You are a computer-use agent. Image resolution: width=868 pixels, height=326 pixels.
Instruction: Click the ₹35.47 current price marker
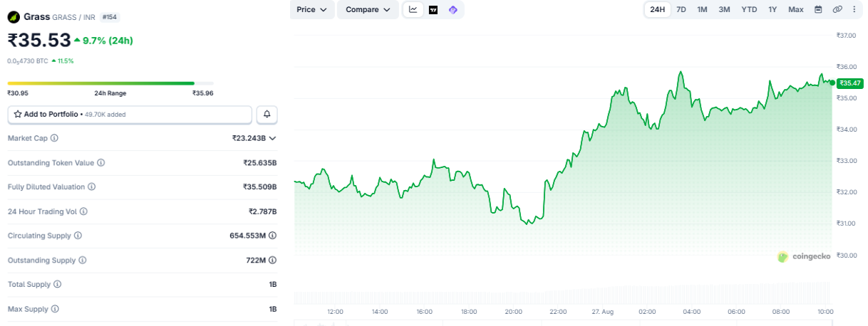pyautogui.click(x=849, y=83)
